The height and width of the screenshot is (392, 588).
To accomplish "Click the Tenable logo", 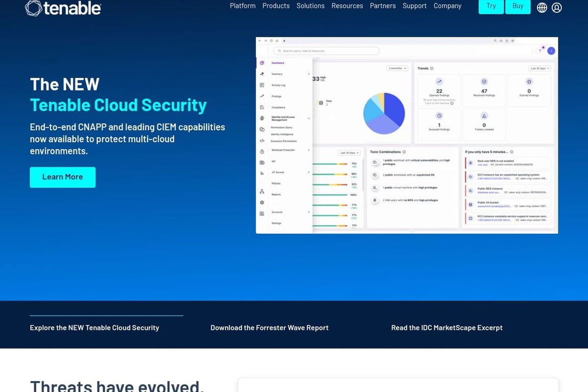I will pyautogui.click(x=62, y=8).
